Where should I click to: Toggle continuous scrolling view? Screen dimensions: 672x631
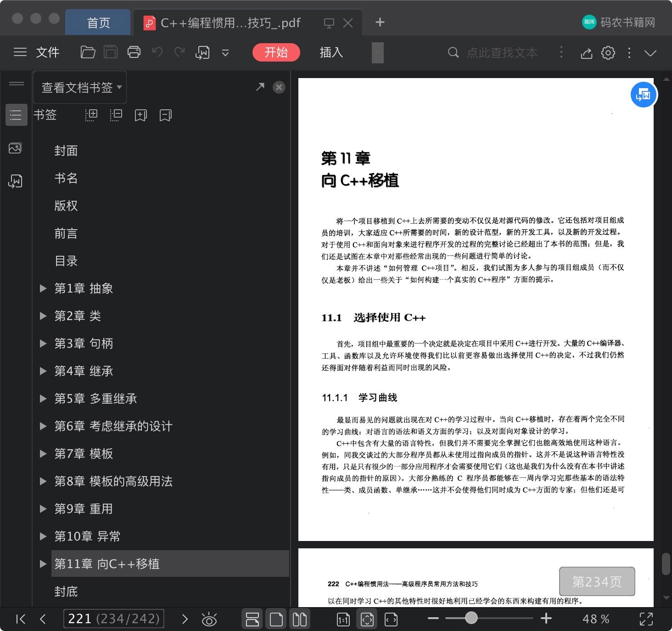pos(252,619)
